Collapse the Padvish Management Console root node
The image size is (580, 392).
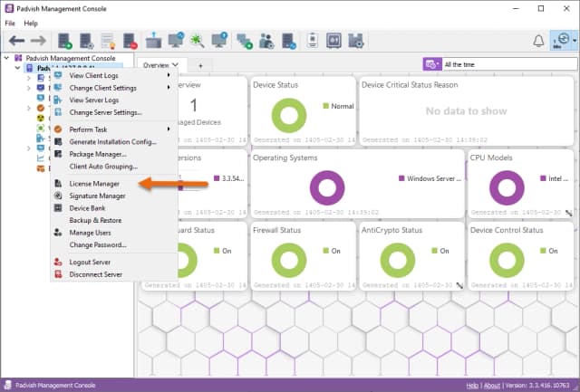pyautogui.click(x=6, y=58)
